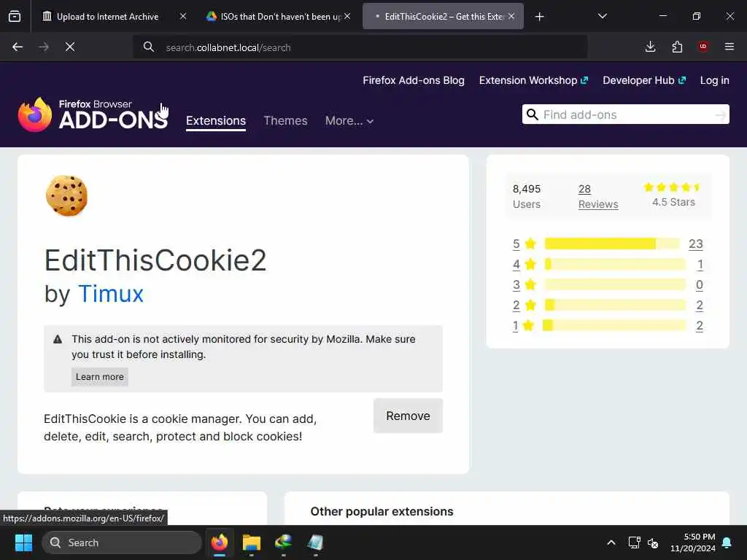Image resolution: width=747 pixels, height=560 pixels.
Task: Close the EditThisCookie2 tab
Action: coord(511,16)
